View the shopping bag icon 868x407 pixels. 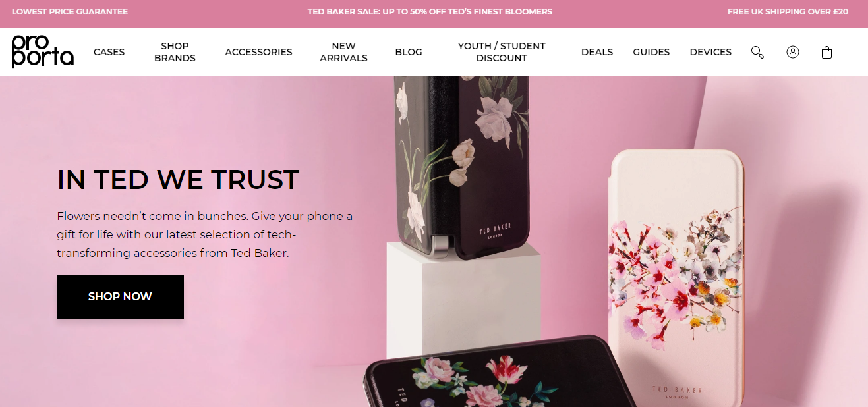tap(826, 52)
